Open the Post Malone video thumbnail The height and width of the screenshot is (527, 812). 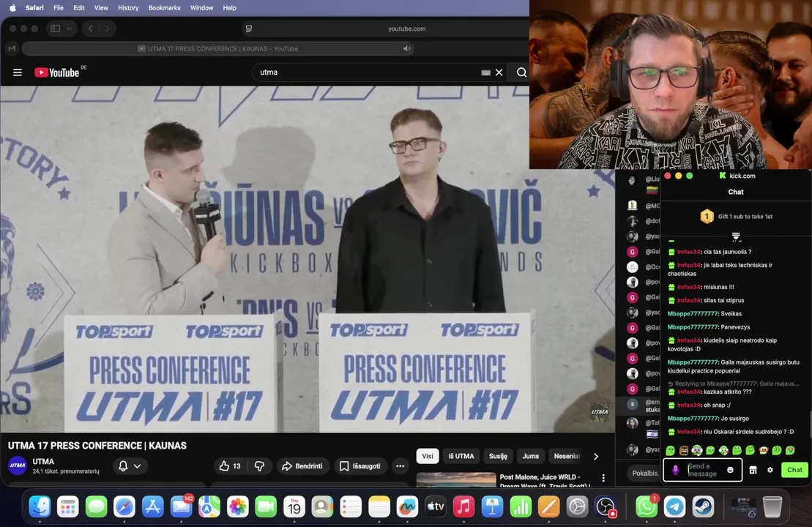pyautogui.click(x=456, y=480)
